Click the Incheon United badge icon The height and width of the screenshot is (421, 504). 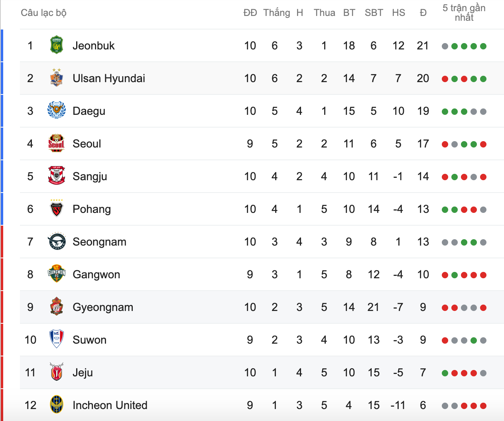pyautogui.click(x=57, y=405)
